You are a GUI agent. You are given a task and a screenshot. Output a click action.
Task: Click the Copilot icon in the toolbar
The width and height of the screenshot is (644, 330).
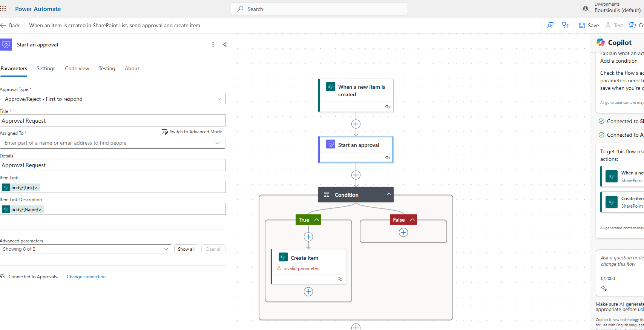pos(632,25)
